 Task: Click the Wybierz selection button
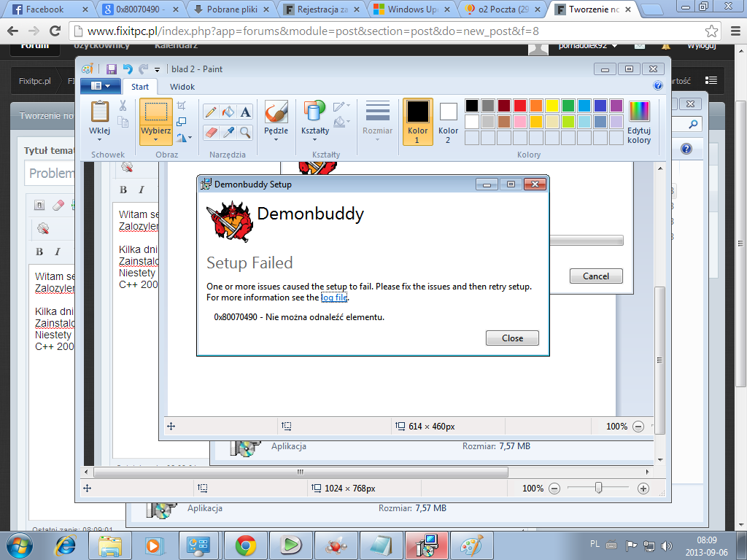click(156, 122)
